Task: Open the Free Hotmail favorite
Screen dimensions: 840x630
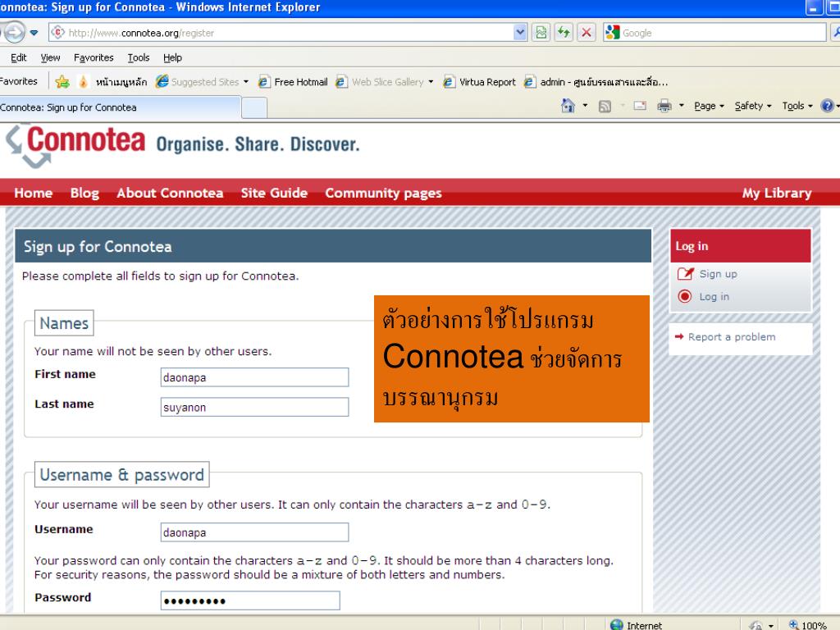Action: click(x=293, y=82)
